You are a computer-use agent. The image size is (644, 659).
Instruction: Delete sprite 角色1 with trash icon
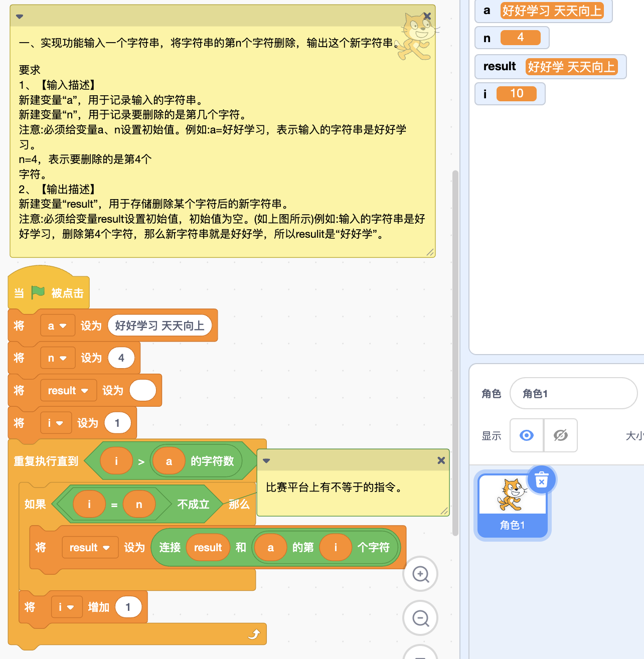[x=541, y=480]
